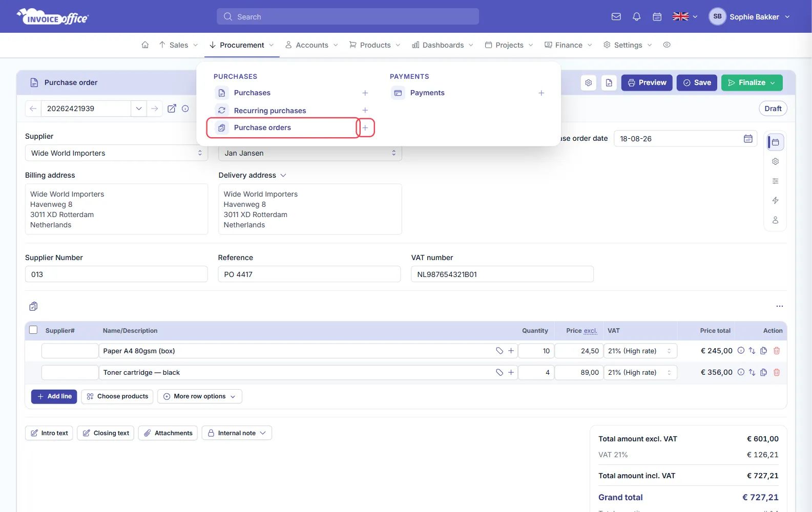The height and width of the screenshot is (512, 812).
Task: Open the Settings menu
Action: 628,45
